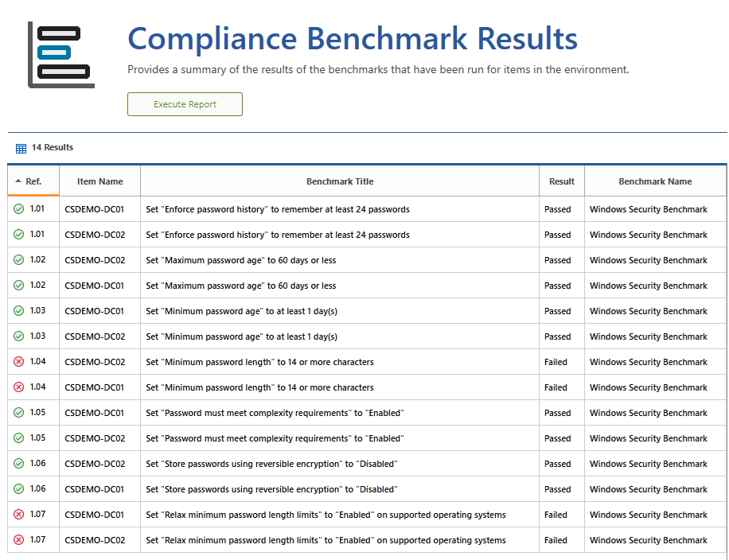Sort by the Item Name column header
This screenshot has height=560, width=729.
(100, 181)
